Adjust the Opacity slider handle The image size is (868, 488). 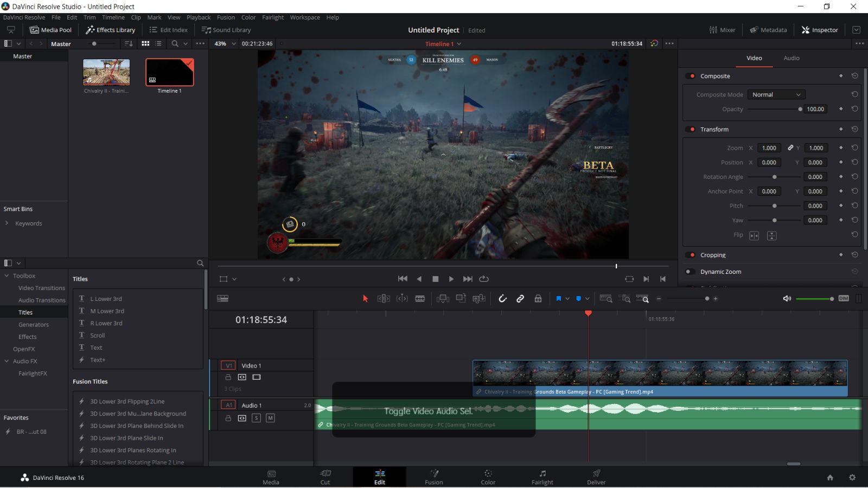(x=800, y=109)
